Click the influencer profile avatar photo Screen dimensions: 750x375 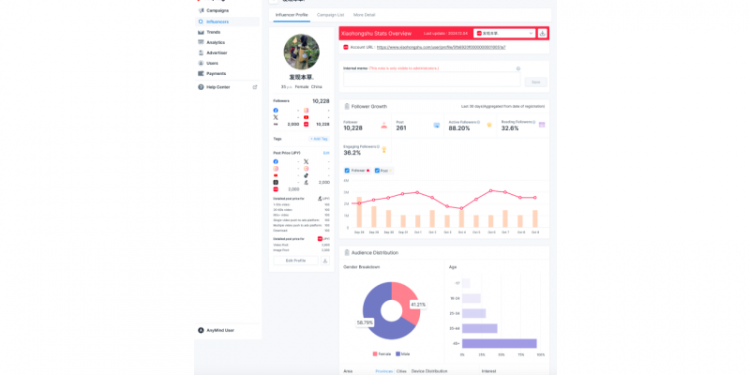coord(301,52)
